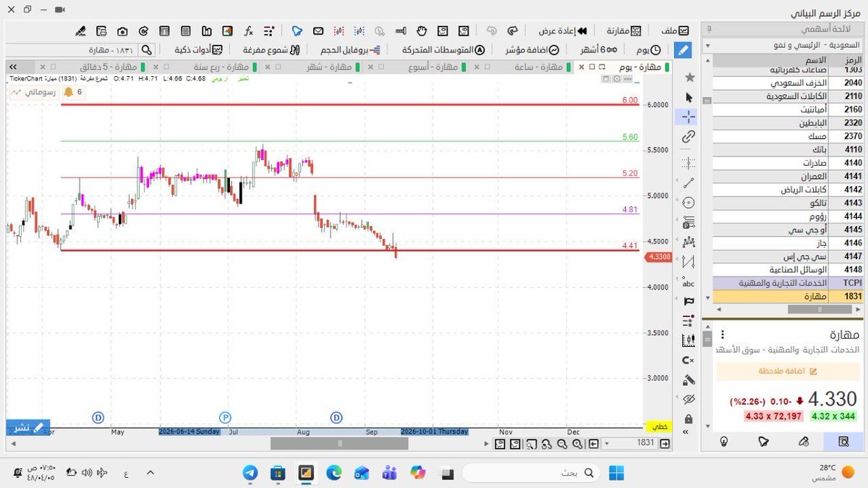The width and height of the screenshot is (868, 488).
Task: Toggle the lock drawings padlock icon
Action: 689,419
